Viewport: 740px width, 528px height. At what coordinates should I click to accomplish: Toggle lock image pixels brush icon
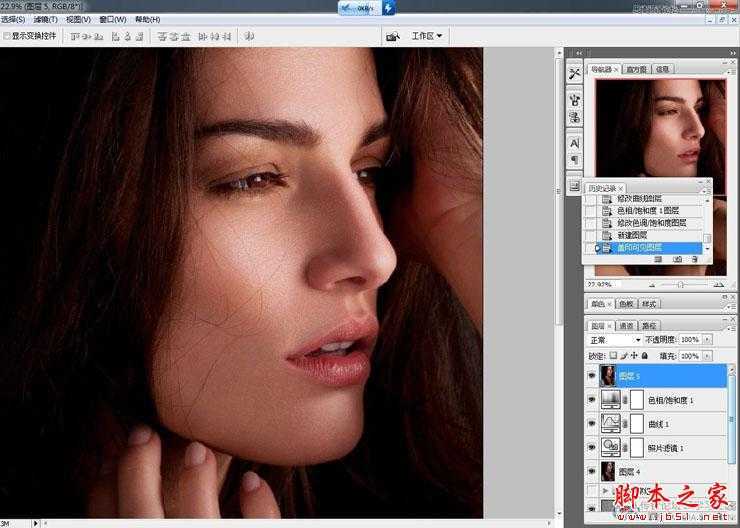(x=624, y=355)
